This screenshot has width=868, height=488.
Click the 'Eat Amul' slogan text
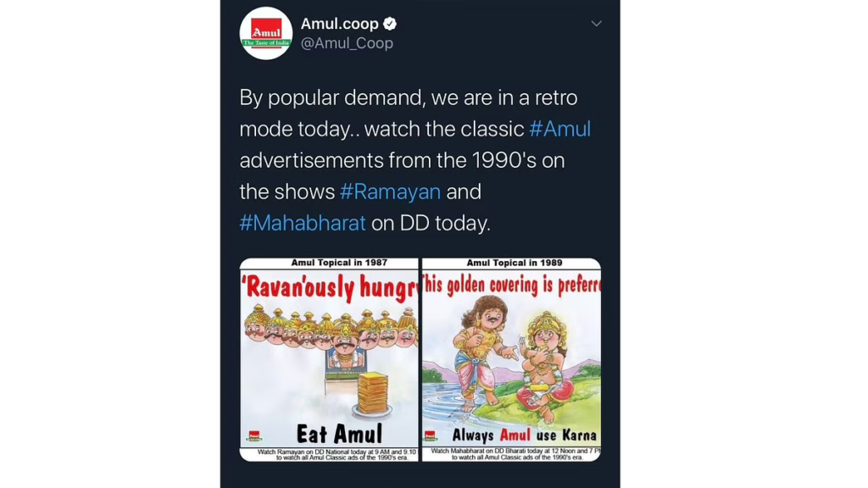[338, 435]
